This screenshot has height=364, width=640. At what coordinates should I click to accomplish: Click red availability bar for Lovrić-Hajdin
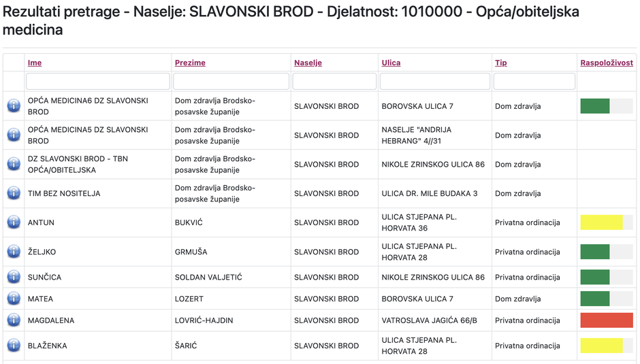(607, 320)
